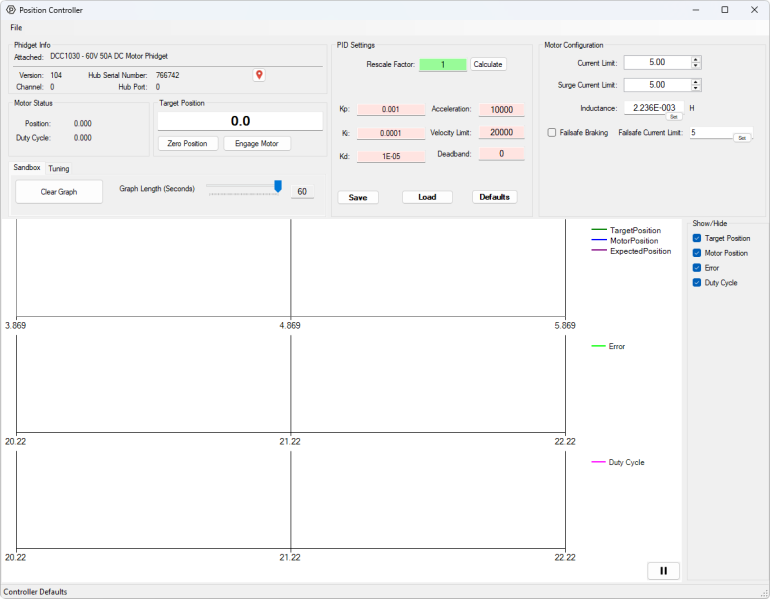Click the Zero Position button
770x599 pixels.
188,143
